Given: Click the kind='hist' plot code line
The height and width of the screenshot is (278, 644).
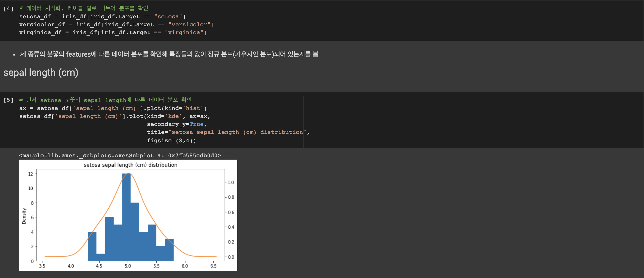Looking at the screenshot, I should (113, 108).
